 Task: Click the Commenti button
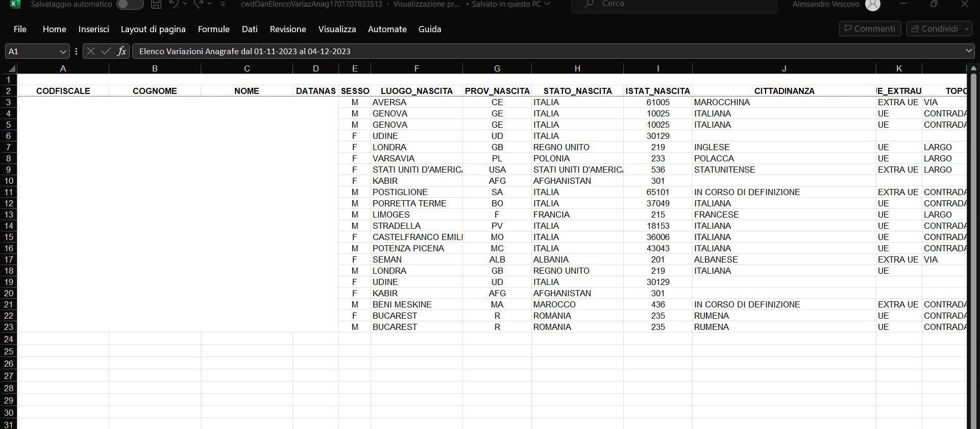(x=870, y=29)
